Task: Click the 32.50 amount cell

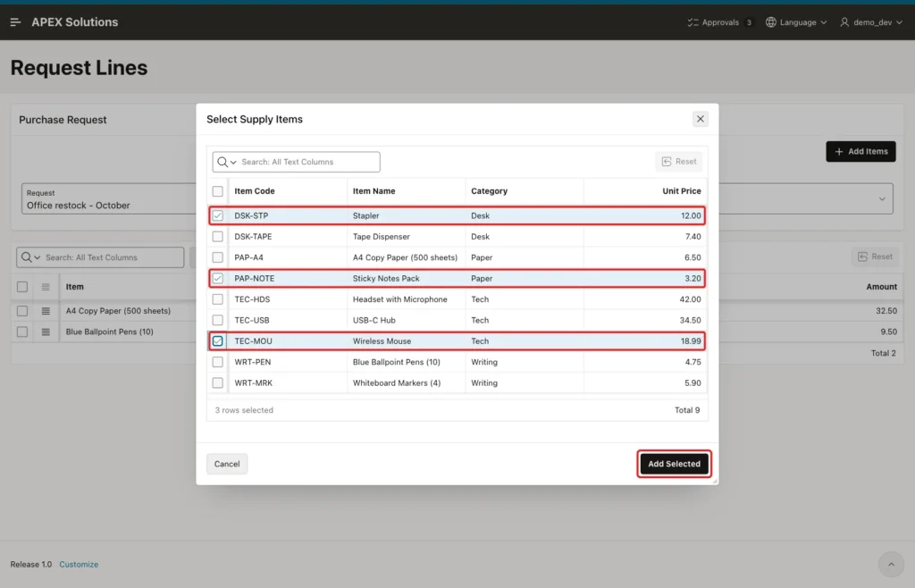Action: point(886,311)
